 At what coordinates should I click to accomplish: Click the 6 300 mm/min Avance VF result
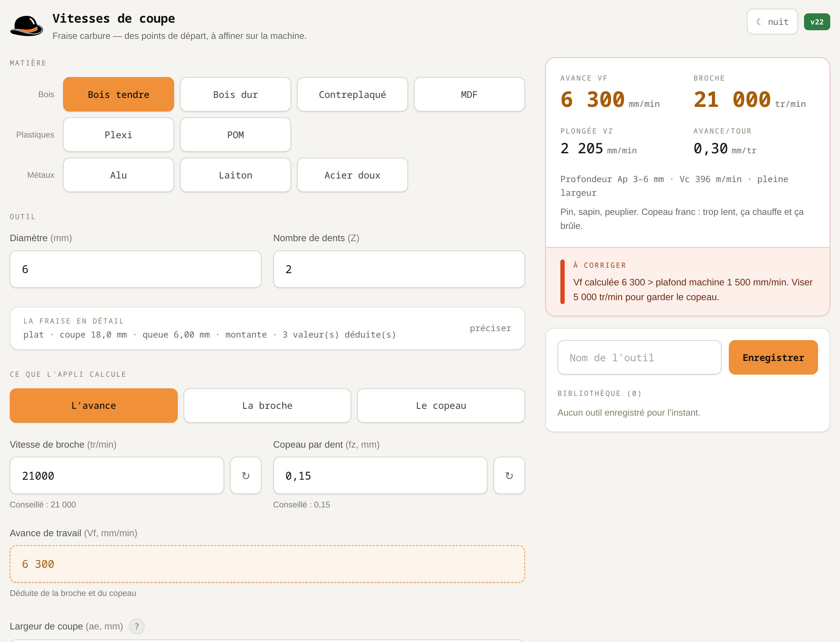click(x=610, y=99)
